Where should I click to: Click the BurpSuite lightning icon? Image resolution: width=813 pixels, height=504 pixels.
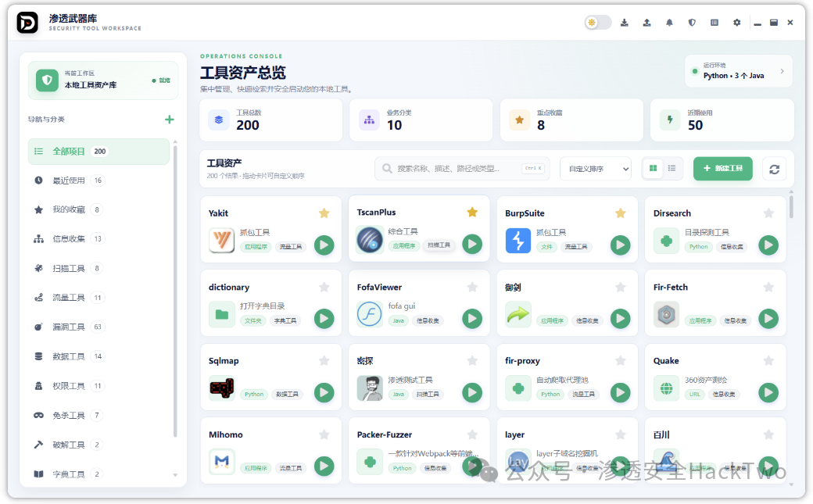[518, 241]
